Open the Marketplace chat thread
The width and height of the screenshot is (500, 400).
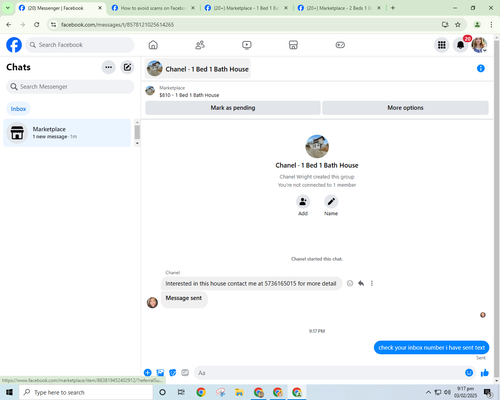pos(67,133)
